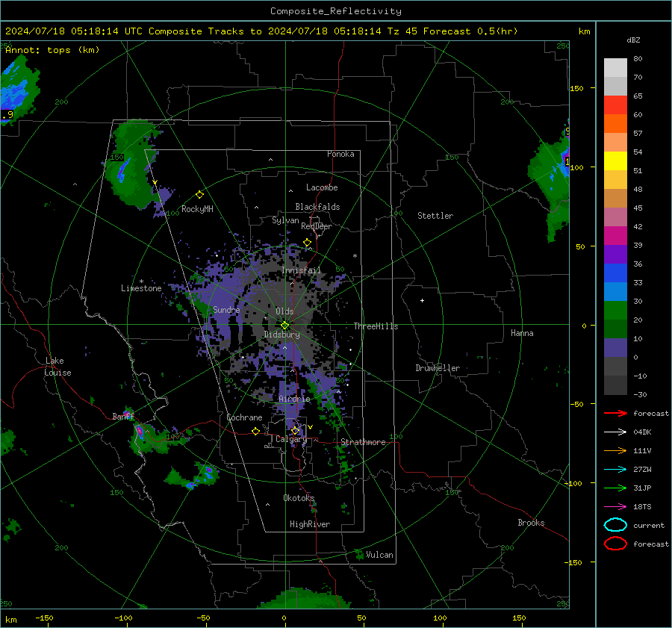Click the Composite_Reflectivity title
The height and width of the screenshot is (628, 672).
pyautogui.click(x=335, y=11)
